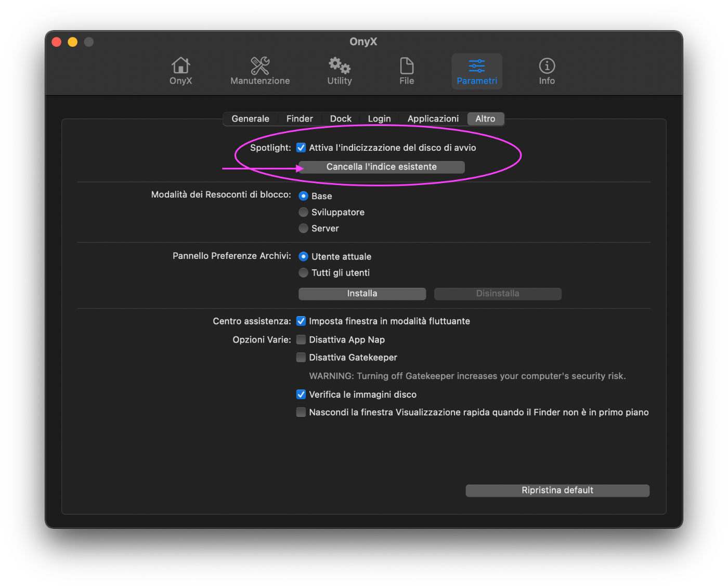Close the OnyX window with red button
The width and height of the screenshot is (728, 588).
(x=57, y=42)
